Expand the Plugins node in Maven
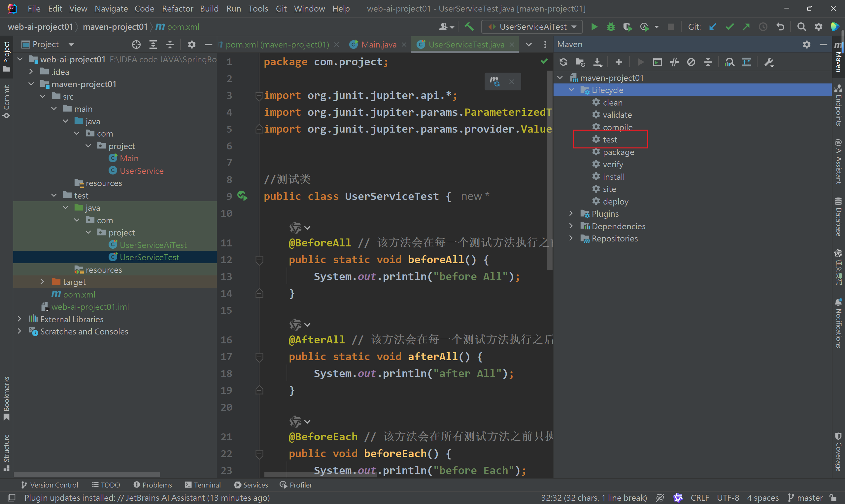Image resolution: width=845 pixels, height=504 pixels. pos(571,214)
